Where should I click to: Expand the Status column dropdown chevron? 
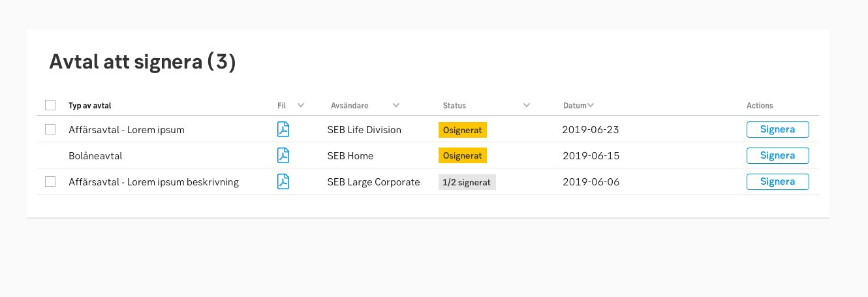pos(527,105)
